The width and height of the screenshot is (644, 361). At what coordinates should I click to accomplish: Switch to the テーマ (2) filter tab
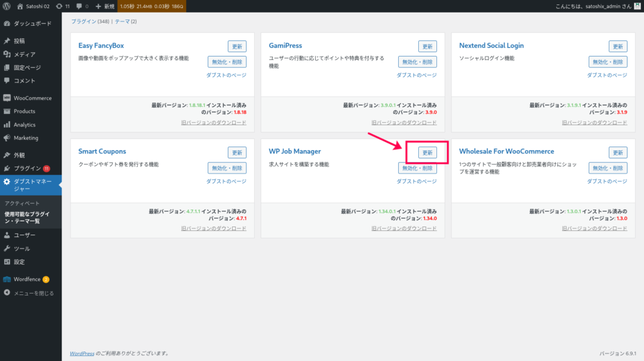coord(125,21)
